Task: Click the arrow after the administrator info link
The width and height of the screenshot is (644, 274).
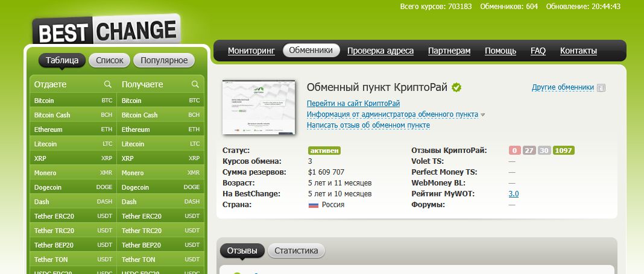Action: click(x=483, y=114)
